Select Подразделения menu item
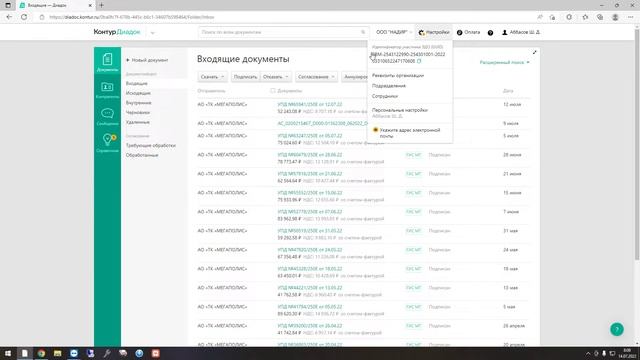The width and height of the screenshot is (640, 360). point(389,86)
